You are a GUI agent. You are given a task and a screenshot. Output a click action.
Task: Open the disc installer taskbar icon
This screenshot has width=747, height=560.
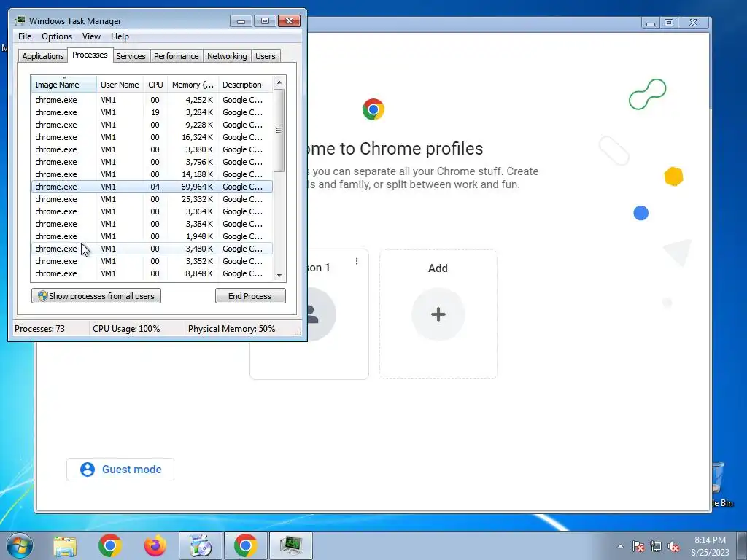[x=201, y=545]
